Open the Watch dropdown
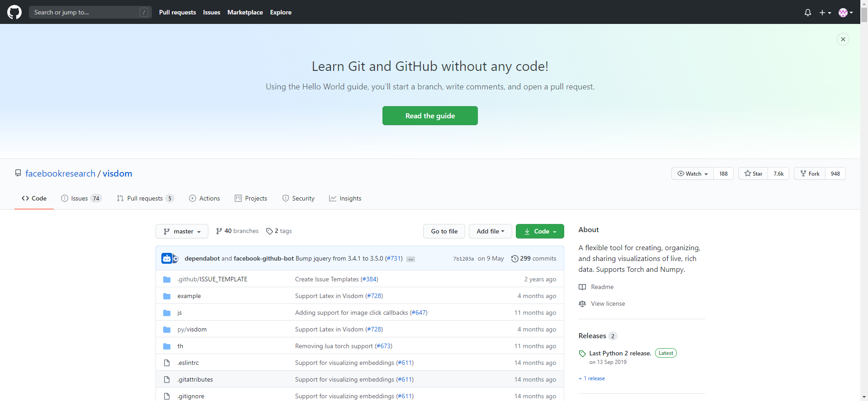This screenshot has height=401, width=868. [693, 173]
